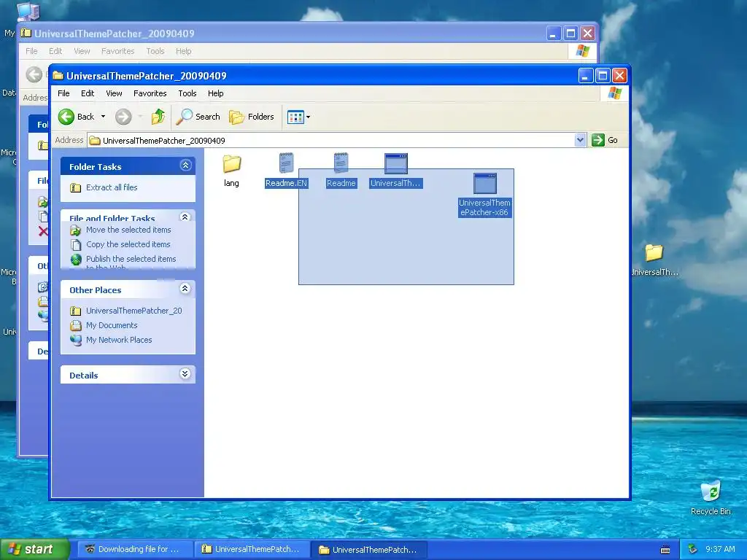Click the on-screen keyboard taskbar icon

pyautogui.click(x=665, y=550)
